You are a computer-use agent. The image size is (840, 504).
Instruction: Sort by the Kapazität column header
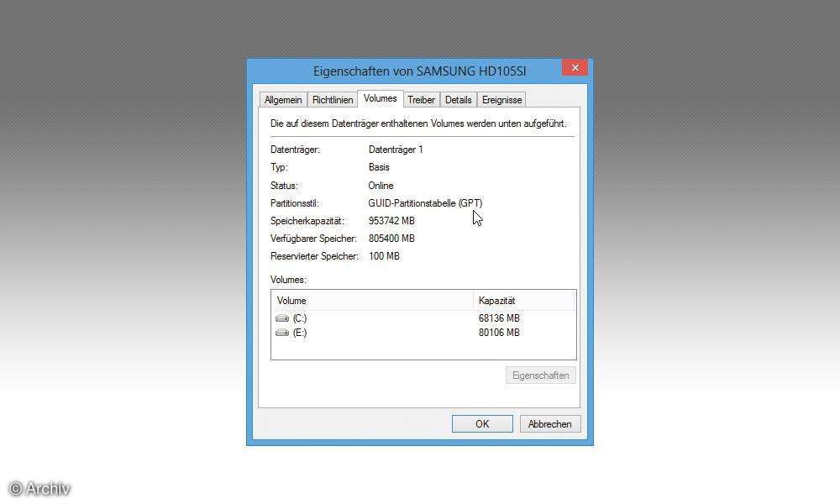click(498, 300)
